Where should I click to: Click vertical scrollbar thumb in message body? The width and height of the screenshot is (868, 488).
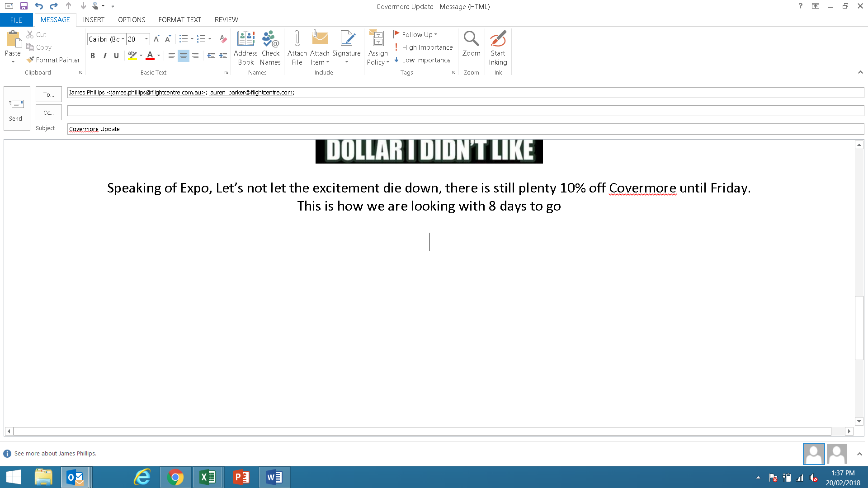coord(859,328)
